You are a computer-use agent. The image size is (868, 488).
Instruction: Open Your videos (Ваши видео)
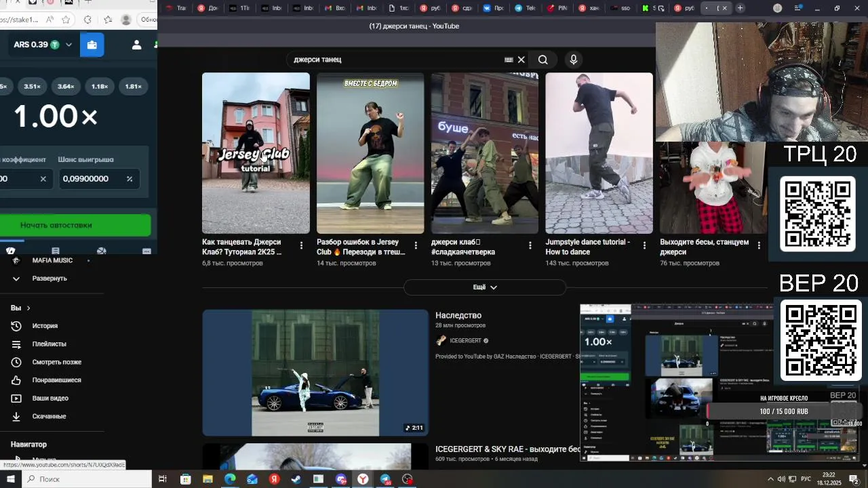pyautogui.click(x=50, y=399)
